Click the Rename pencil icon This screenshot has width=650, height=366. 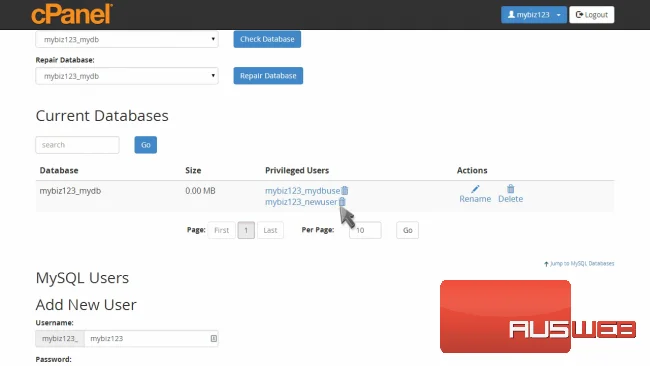click(x=475, y=189)
